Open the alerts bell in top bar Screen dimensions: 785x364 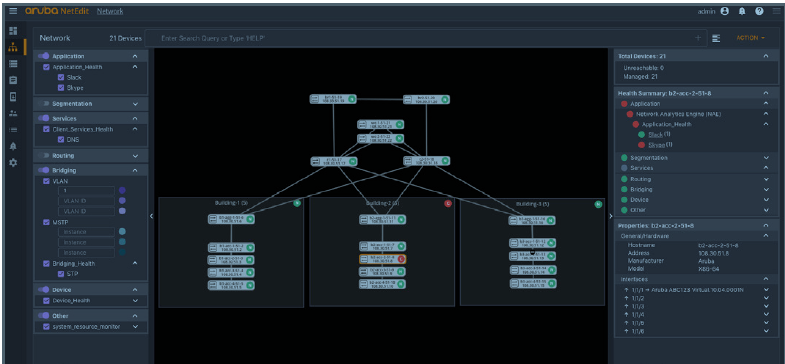pos(742,11)
